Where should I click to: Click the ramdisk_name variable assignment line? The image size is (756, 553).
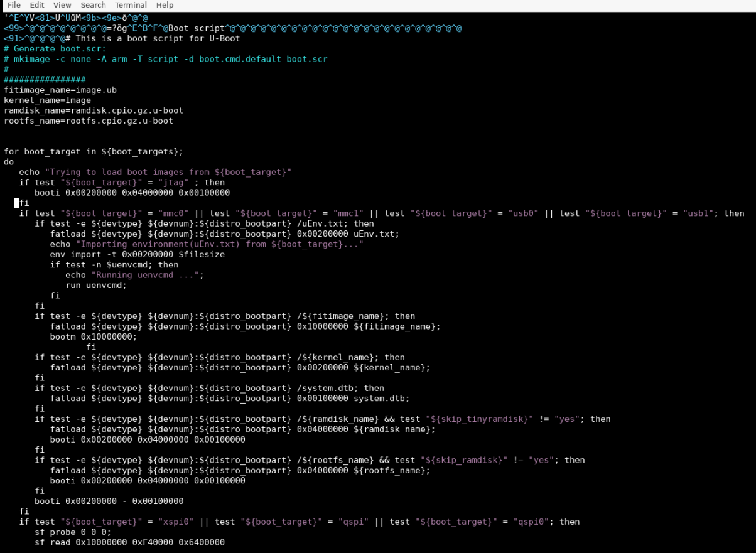click(94, 110)
